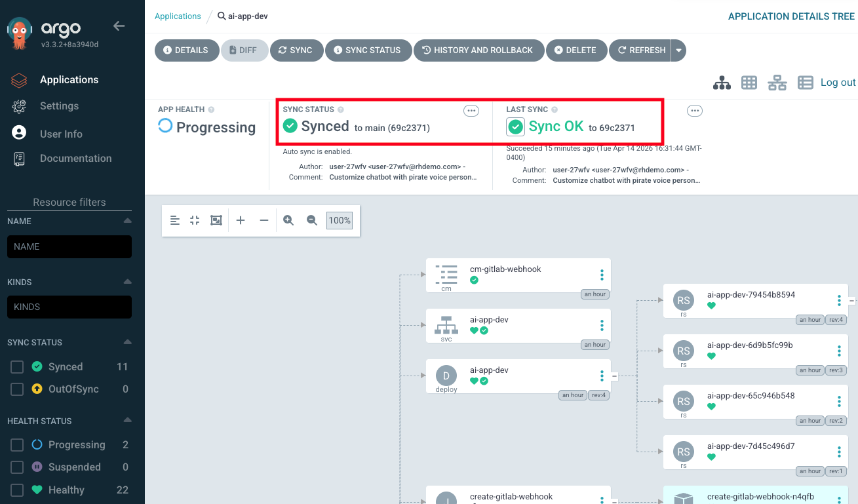Collapse the ai-app-dev deployment children
Image resolution: width=858 pixels, height=504 pixels.
coord(614,376)
